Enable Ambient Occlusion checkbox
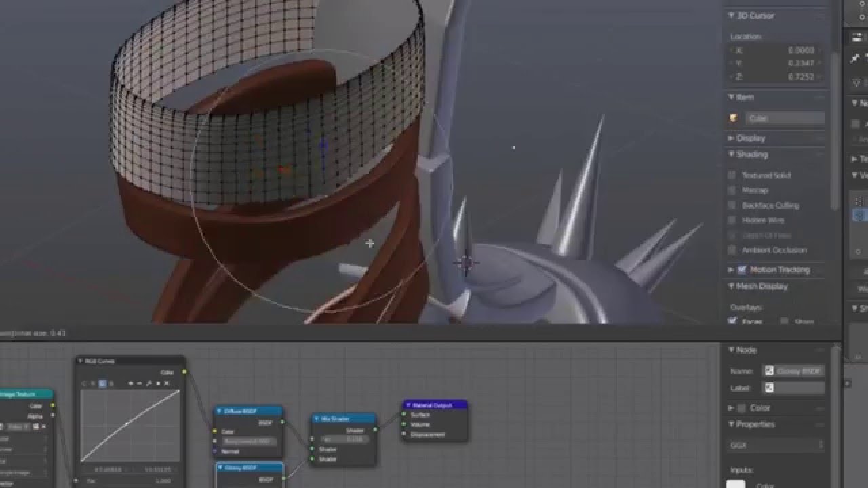The width and height of the screenshot is (868, 488). 732,250
